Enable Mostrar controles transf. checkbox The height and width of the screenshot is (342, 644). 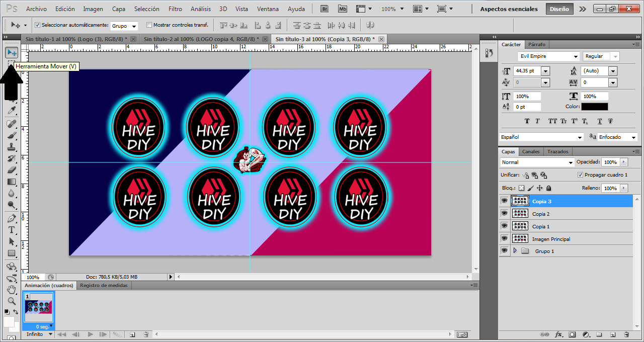tap(149, 25)
